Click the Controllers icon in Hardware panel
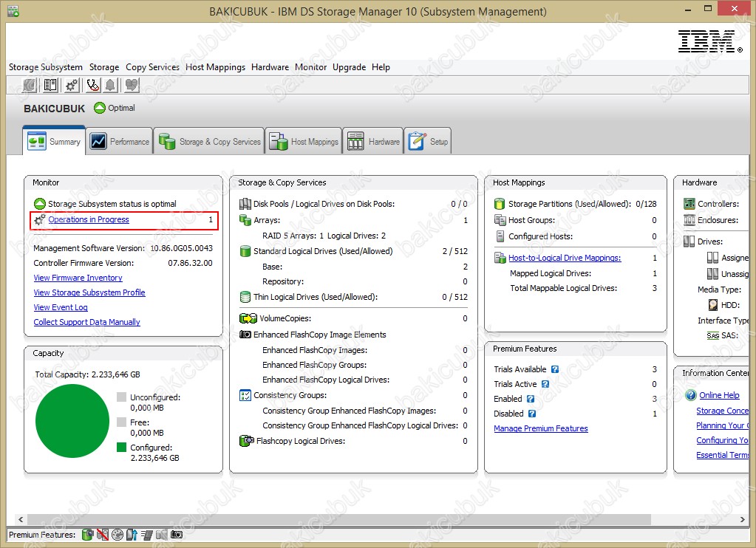The image size is (756, 548). (689, 204)
